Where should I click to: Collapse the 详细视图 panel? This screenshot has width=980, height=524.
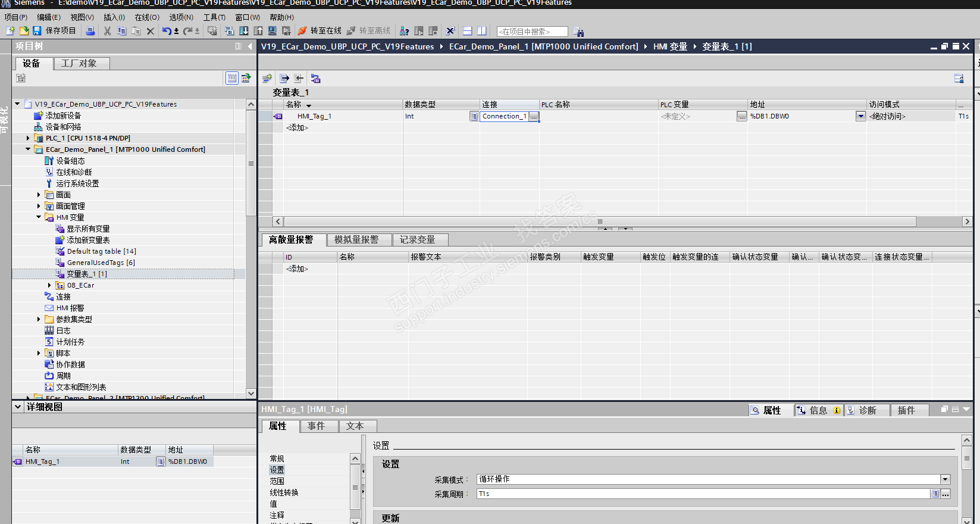pyautogui.click(x=17, y=407)
